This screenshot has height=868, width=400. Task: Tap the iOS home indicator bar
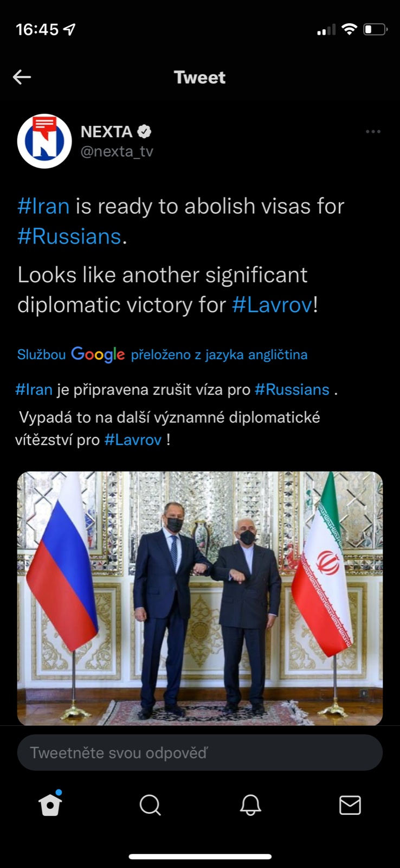tap(200, 857)
